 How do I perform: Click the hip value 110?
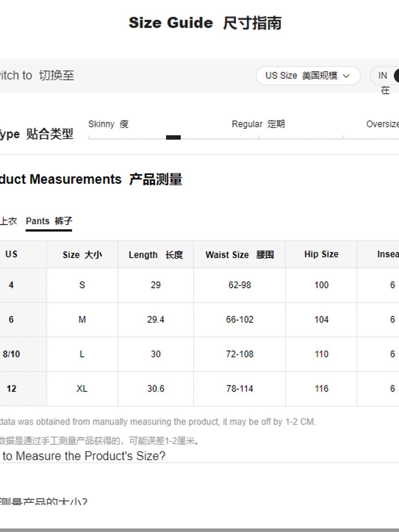point(321,354)
